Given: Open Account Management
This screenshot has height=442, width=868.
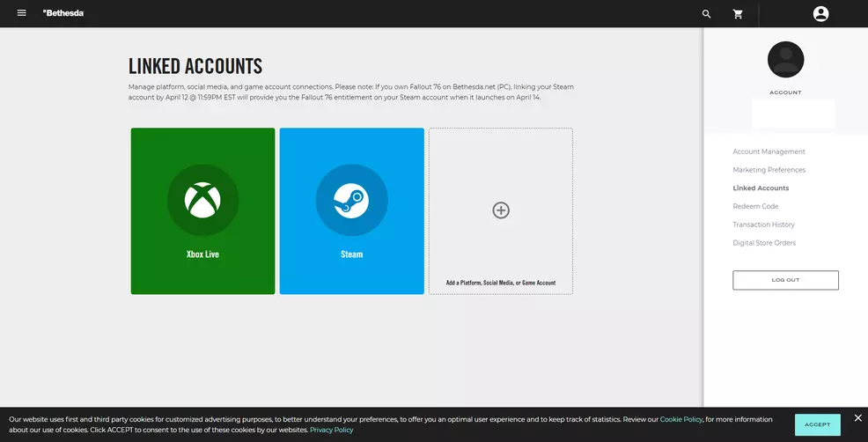Looking at the screenshot, I should point(769,151).
